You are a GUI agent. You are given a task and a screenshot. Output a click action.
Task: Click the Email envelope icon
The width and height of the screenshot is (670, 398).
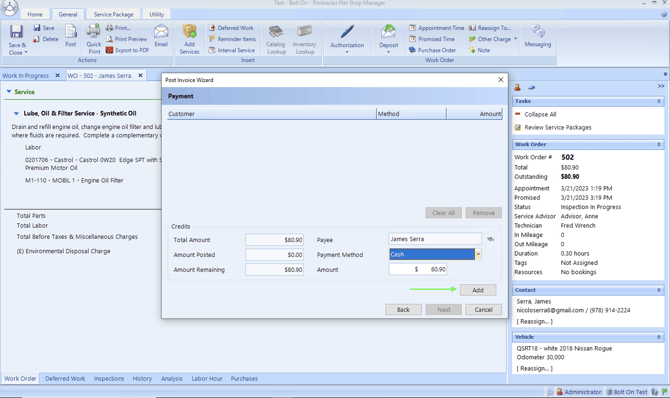pos(161,32)
